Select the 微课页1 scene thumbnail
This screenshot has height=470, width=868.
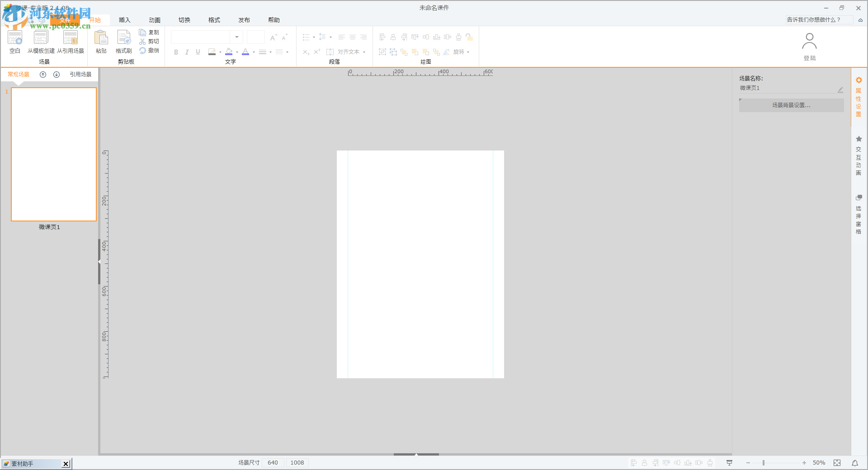point(54,154)
